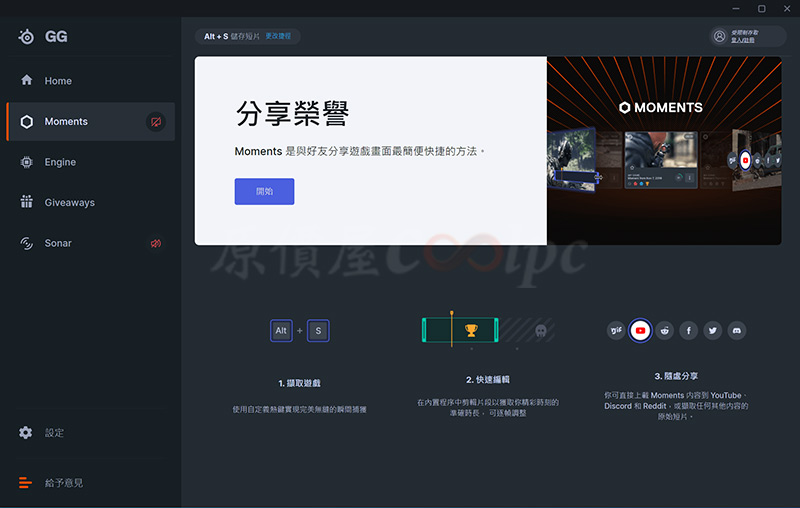Click the Moments promo banner image
This screenshot has height=508, width=800.
click(664, 150)
